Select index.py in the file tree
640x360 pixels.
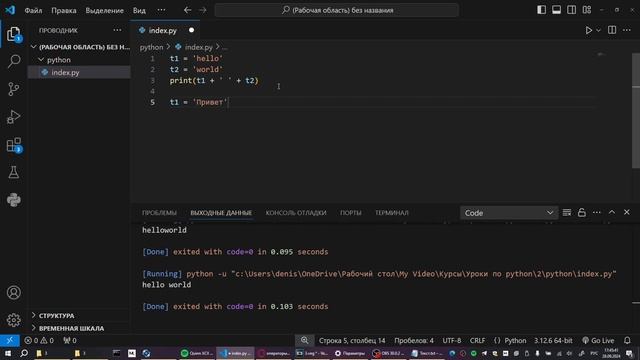[x=79, y=72]
